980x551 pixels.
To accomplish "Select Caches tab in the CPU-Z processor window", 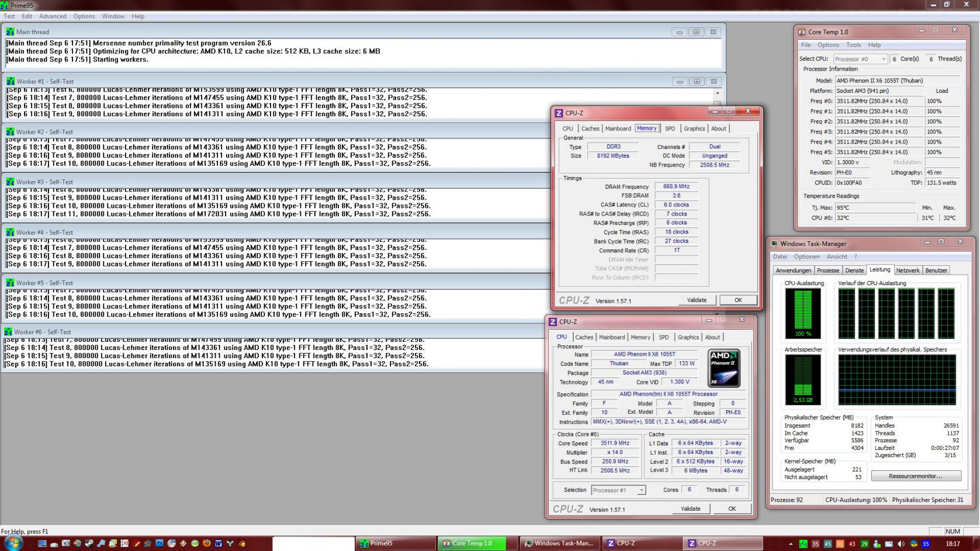I will pos(584,337).
